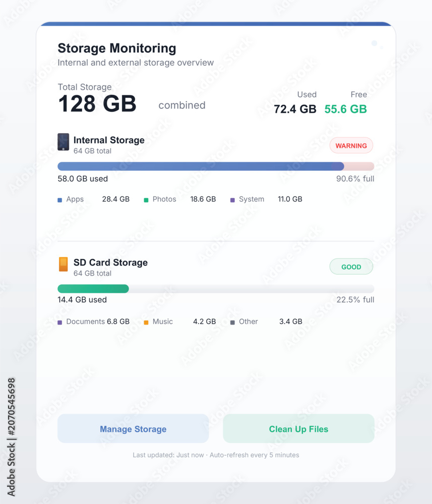Click the 55.6 GB free value
This screenshot has width=432, height=504.
point(345,109)
